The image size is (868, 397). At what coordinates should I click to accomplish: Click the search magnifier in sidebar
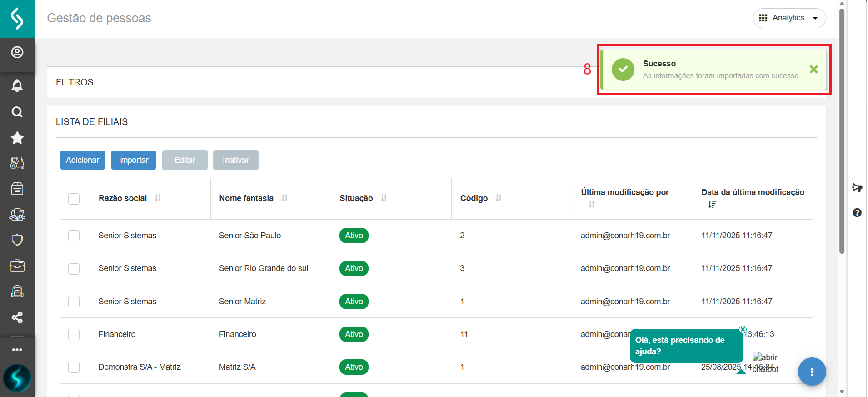(x=17, y=112)
